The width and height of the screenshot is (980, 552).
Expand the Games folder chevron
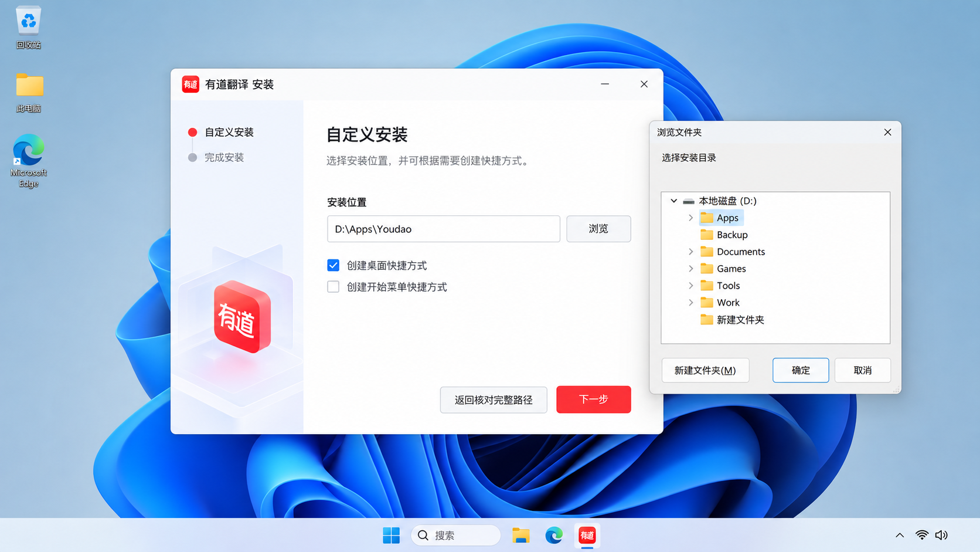[x=691, y=269]
